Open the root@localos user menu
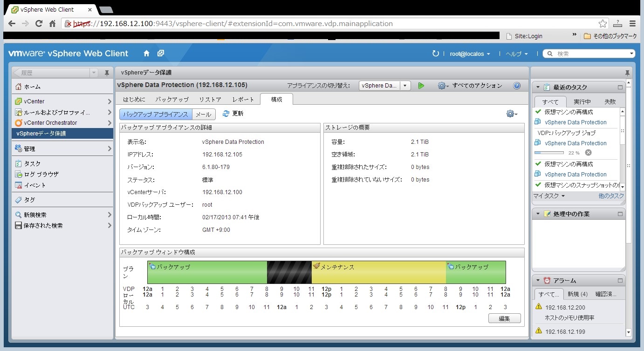Viewport: 644px width, 351px height. (x=470, y=54)
